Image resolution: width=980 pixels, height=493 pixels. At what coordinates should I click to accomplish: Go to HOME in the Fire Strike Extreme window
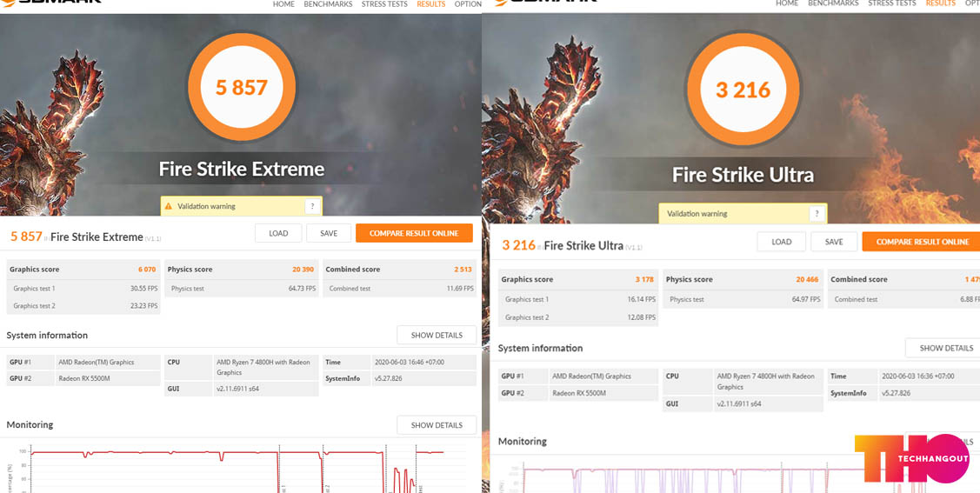click(283, 3)
